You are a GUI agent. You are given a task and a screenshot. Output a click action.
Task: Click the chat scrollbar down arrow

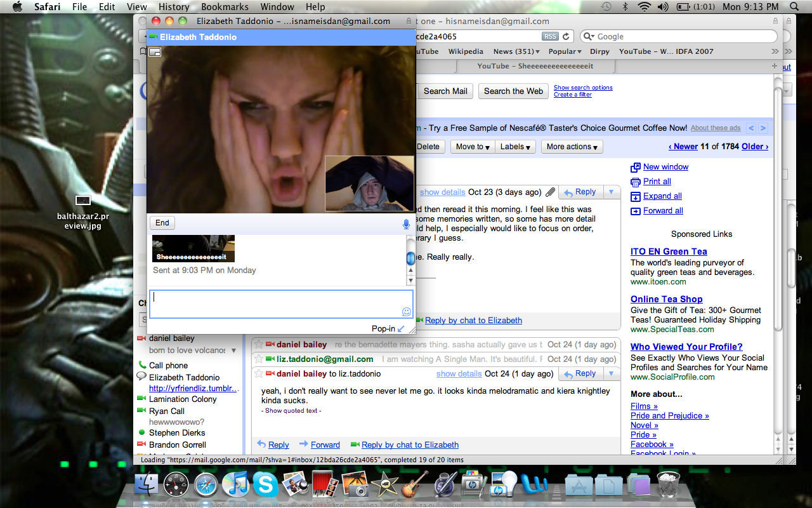pos(410,280)
